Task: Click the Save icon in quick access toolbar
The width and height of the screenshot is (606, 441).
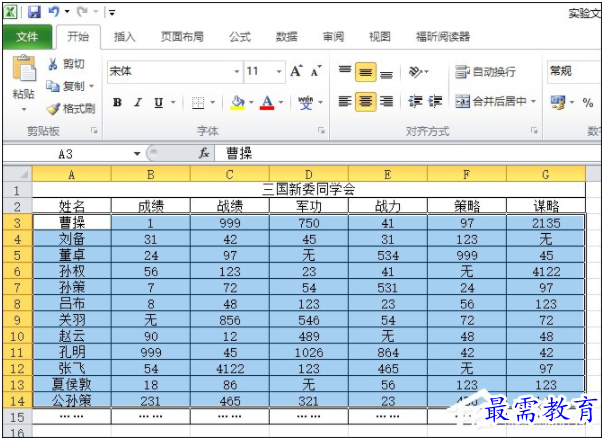Action: 34,12
